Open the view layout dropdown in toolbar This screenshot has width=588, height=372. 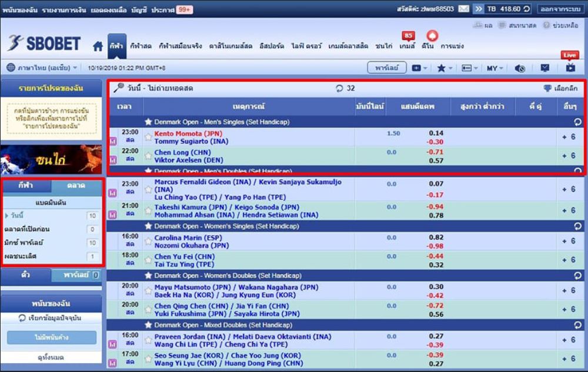click(469, 68)
